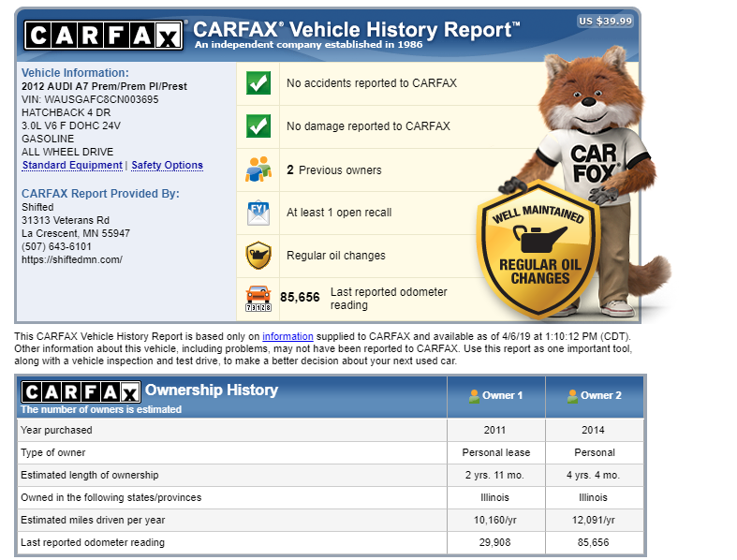Click The number of owners is estimated note
This screenshot has width=737, height=560.
101,409
